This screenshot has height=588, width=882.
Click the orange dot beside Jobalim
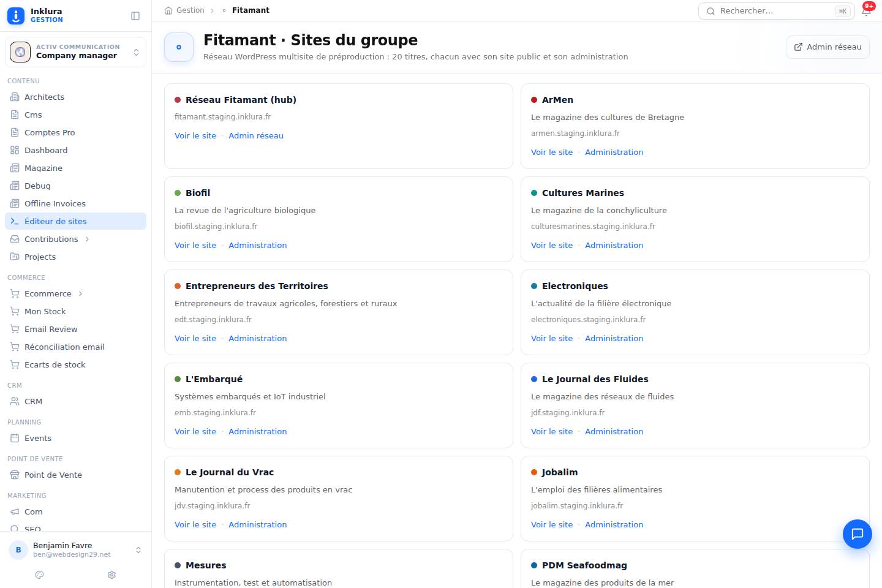point(534,472)
